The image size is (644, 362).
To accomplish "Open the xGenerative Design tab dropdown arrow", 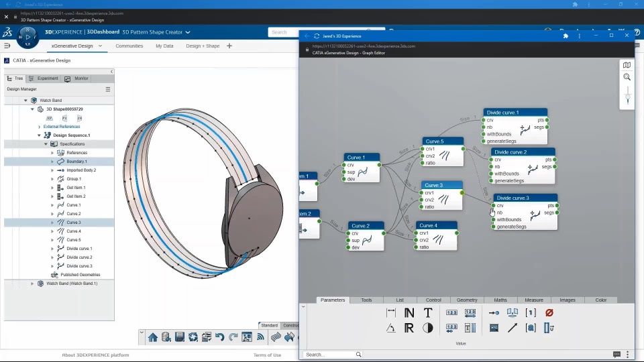I will click(100, 46).
